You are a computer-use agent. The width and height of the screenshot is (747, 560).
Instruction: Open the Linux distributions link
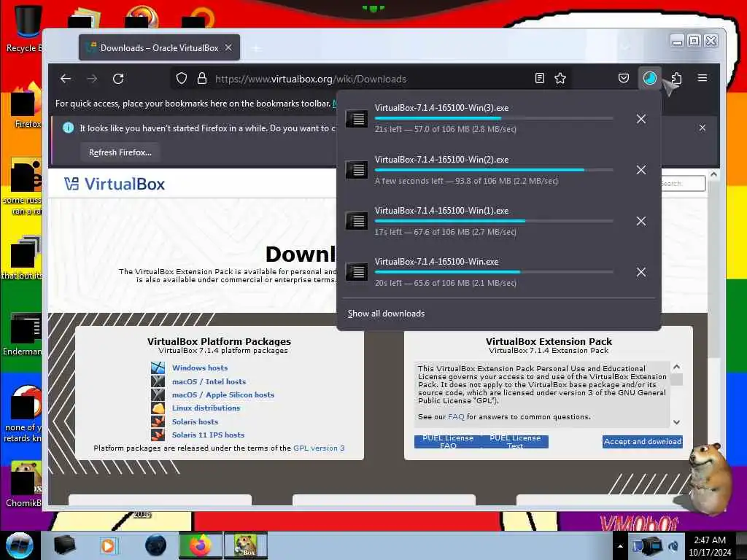(x=206, y=408)
